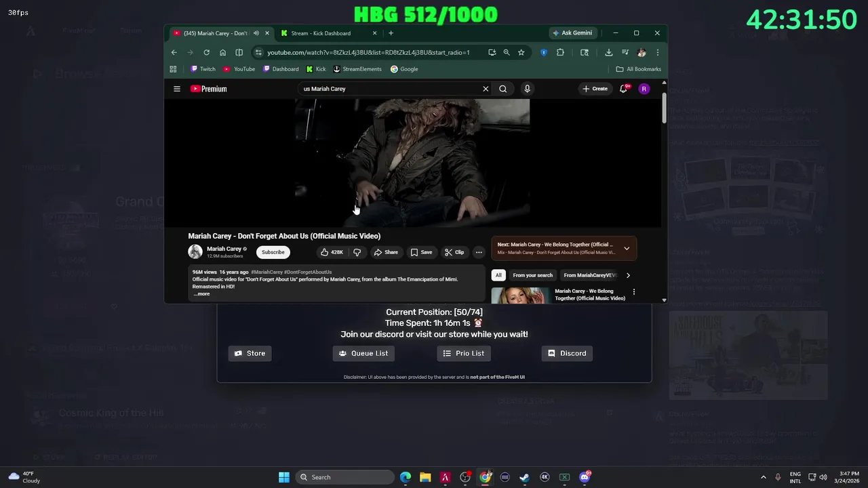Open the Google bookmark
This screenshot has height=488, width=868.
(404, 69)
